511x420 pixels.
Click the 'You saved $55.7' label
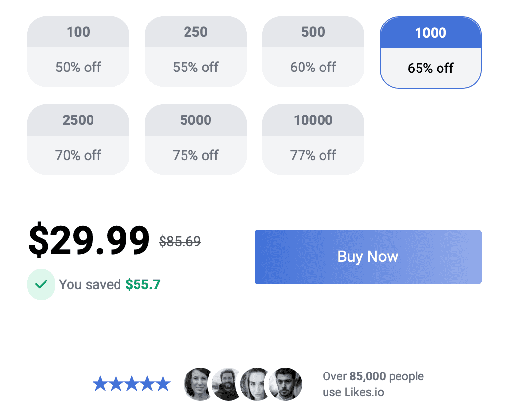tap(109, 284)
